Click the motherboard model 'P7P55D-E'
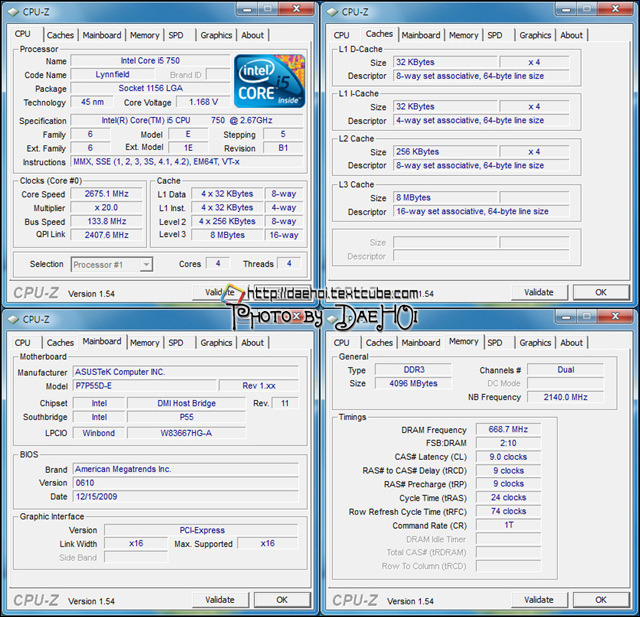Screen dimensions: 640x617 point(144,386)
